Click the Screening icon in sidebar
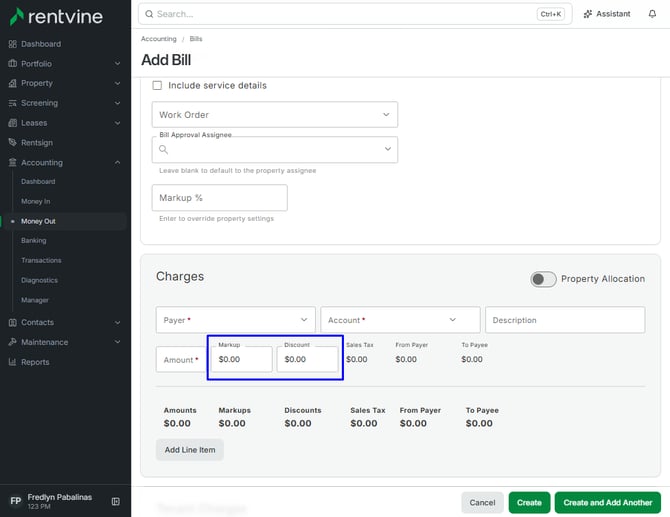Screen dimensions: 670x517 coord(12,103)
